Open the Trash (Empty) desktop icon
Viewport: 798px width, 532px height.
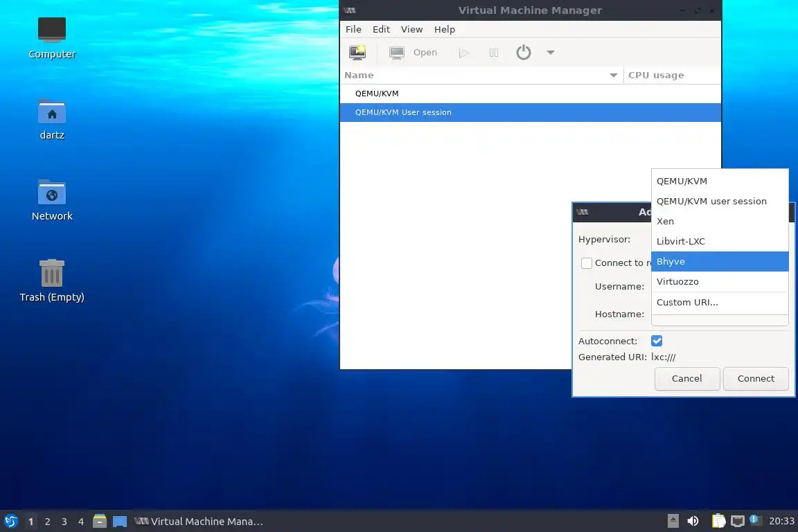click(x=52, y=281)
